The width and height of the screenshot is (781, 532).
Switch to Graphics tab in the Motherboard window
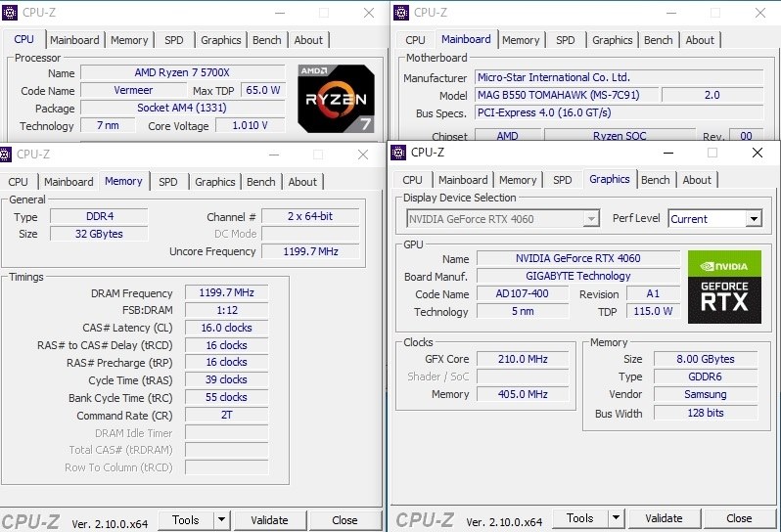pos(612,40)
